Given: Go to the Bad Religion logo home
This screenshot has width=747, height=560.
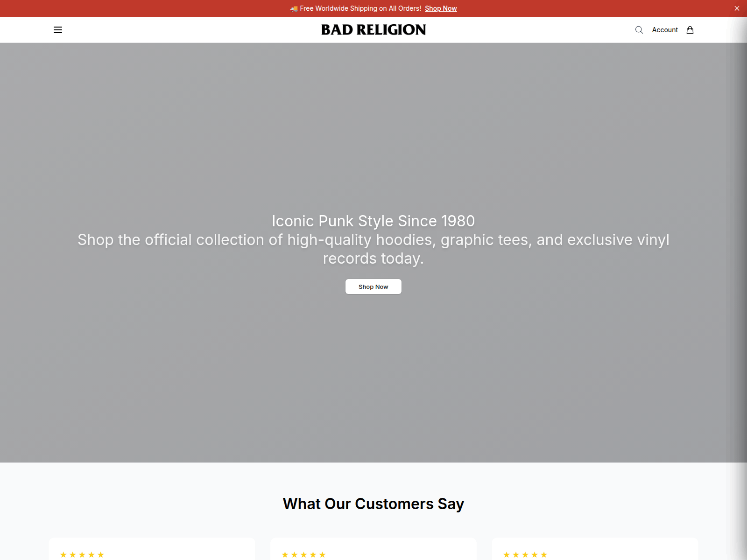Looking at the screenshot, I should (373, 30).
